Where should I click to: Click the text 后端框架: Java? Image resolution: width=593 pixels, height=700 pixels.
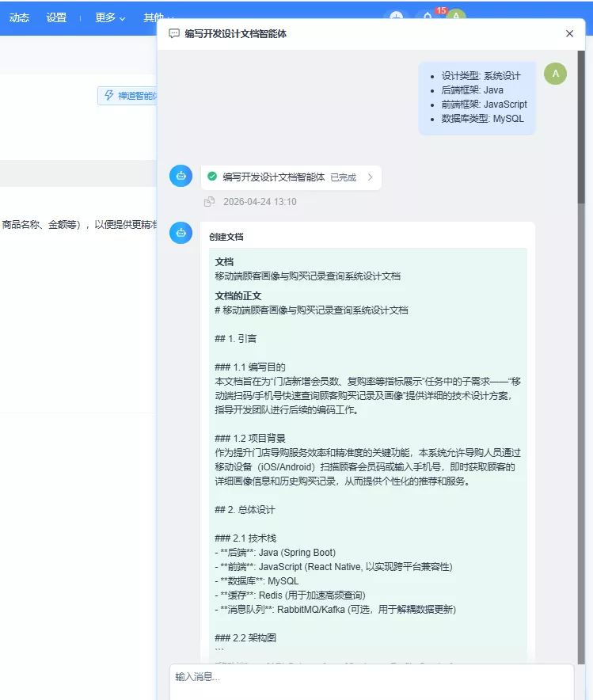(472, 90)
